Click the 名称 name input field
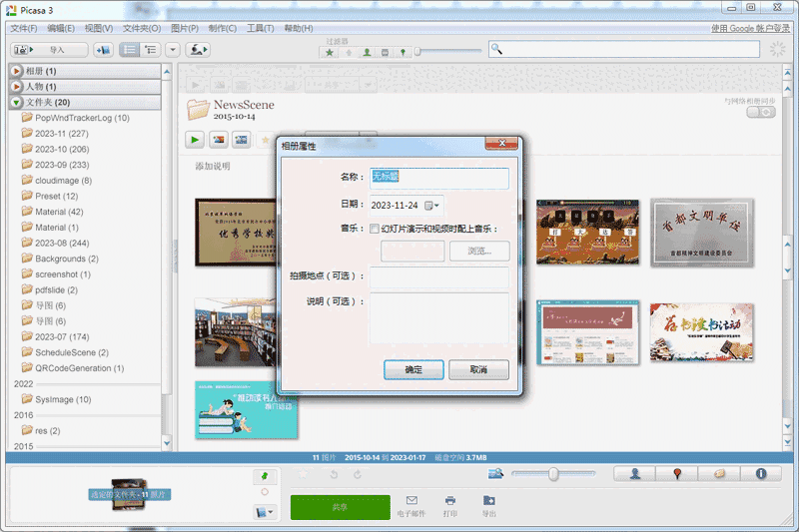 tap(439, 178)
